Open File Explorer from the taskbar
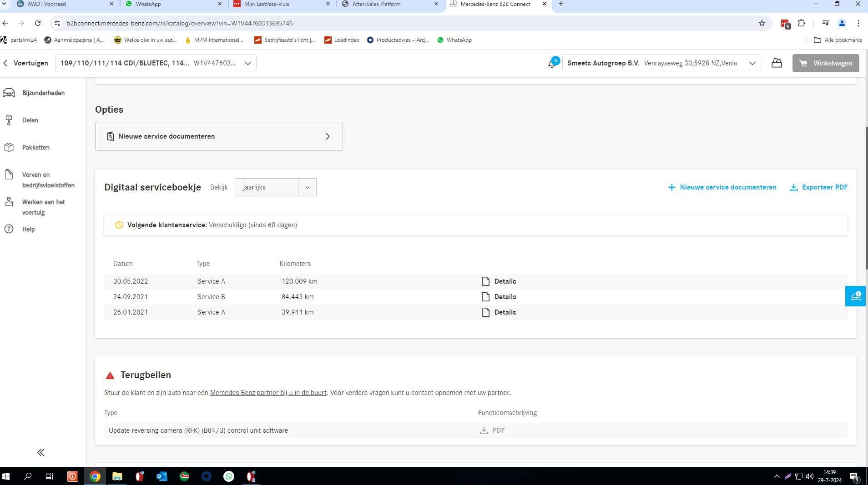The height and width of the screenshot is (485, 868). (x=117, y=476)
